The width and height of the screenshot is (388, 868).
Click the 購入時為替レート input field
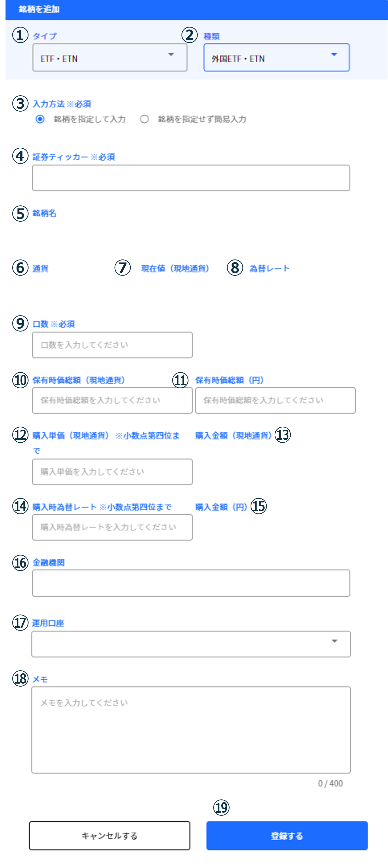pyautogui.click(x=112, y=527)
